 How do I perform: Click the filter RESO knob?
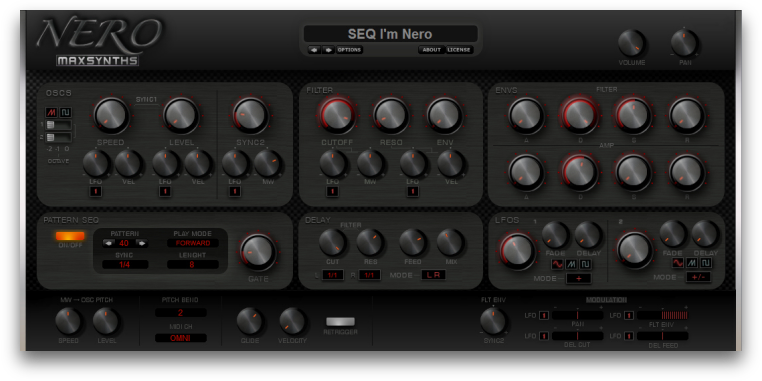point(391,115)
